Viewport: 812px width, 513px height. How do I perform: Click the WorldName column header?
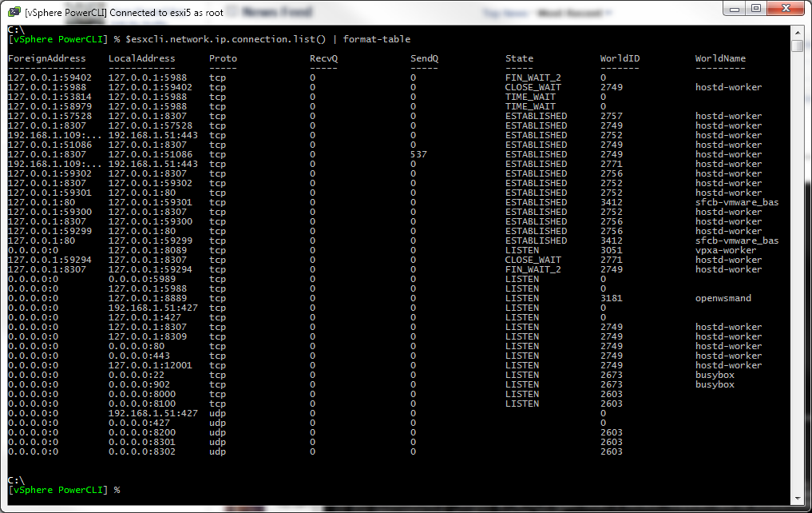pyautogui.click(x=720, y=58)
